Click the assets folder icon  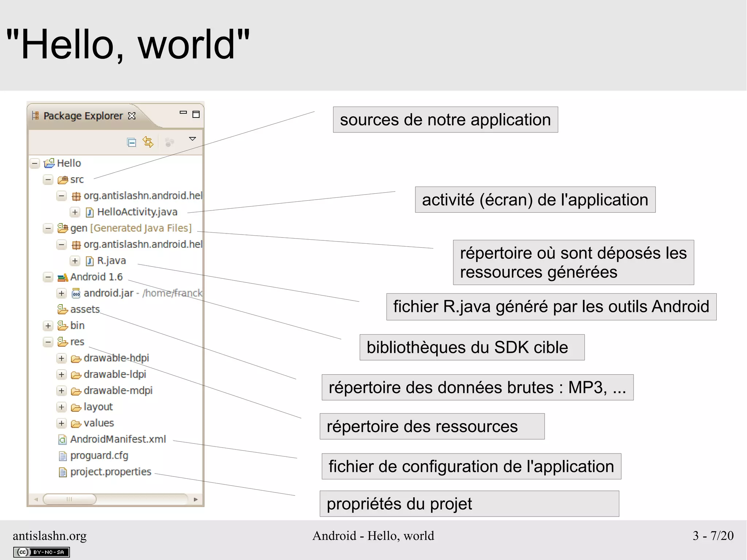click(x=63, y=309)
